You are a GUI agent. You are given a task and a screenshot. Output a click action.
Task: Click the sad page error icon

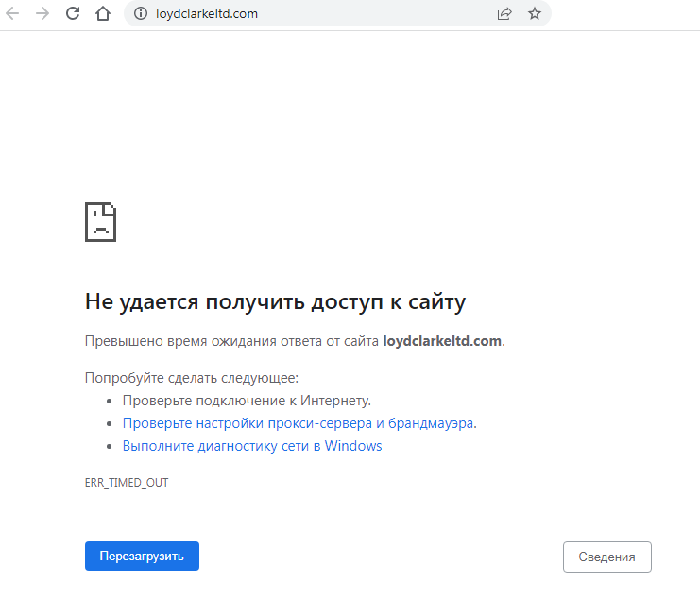tap(100, 222)
